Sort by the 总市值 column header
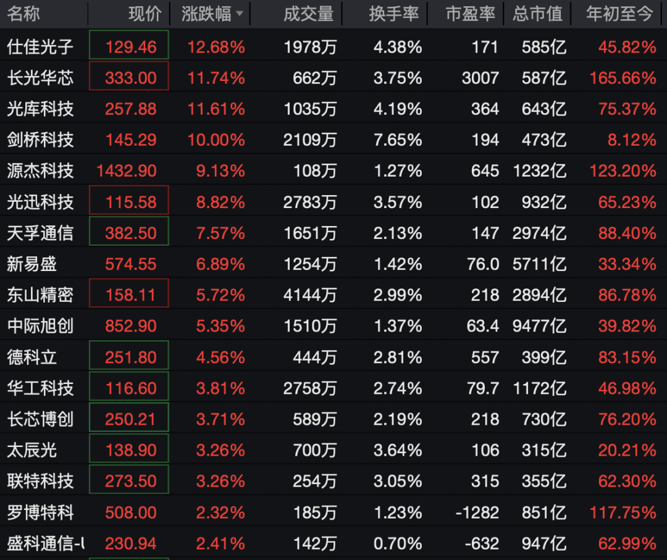667x560 pixels. [x=537, y=14]
